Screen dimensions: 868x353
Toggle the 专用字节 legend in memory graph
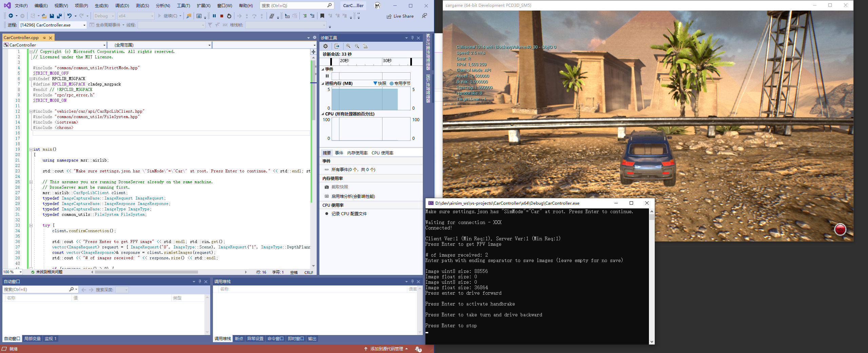(401, 83)
